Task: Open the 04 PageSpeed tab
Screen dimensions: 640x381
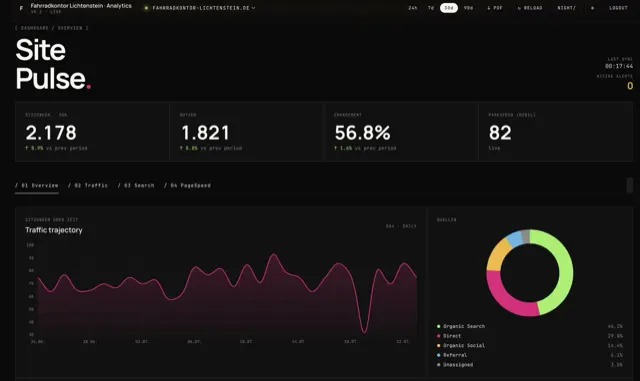Action: (187, 185)
